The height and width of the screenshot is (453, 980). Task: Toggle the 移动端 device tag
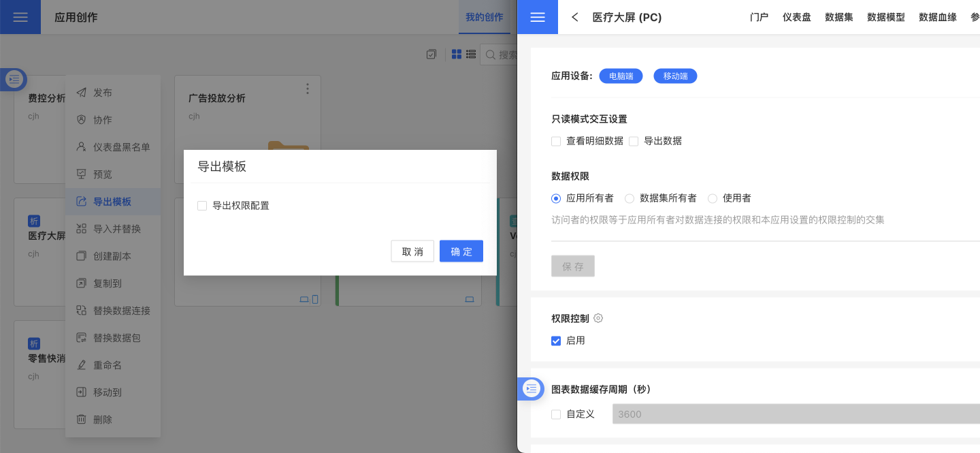click(675, 76)
